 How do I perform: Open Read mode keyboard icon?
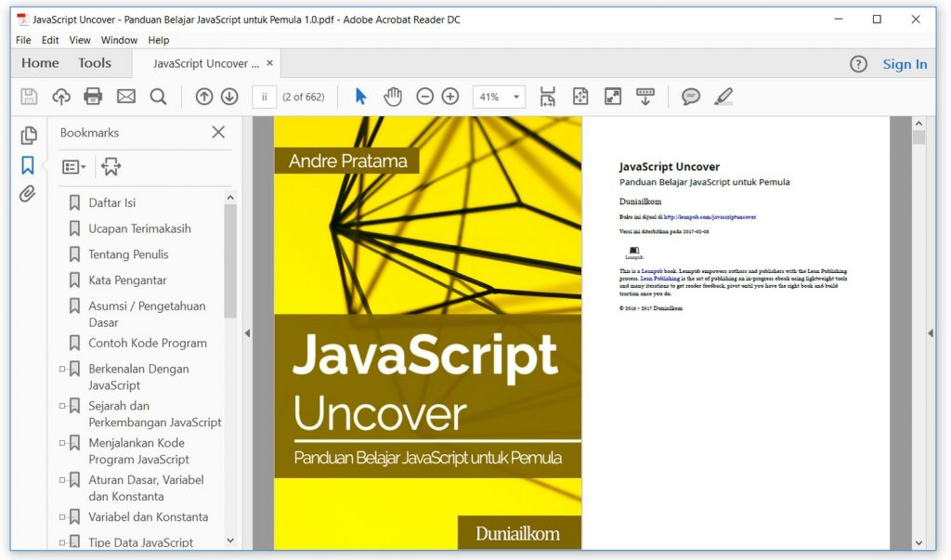click(645, 97)
